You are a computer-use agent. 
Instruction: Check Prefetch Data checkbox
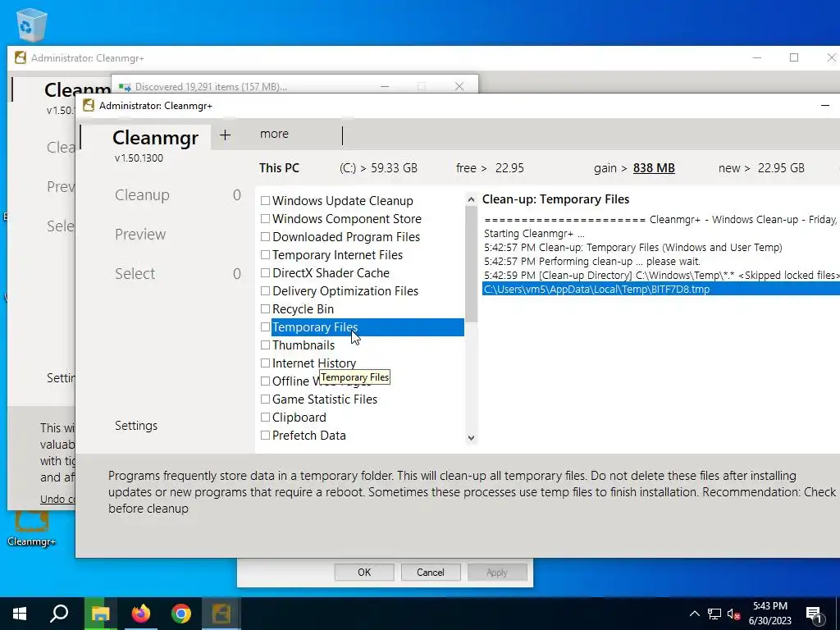tap(265, 436)
